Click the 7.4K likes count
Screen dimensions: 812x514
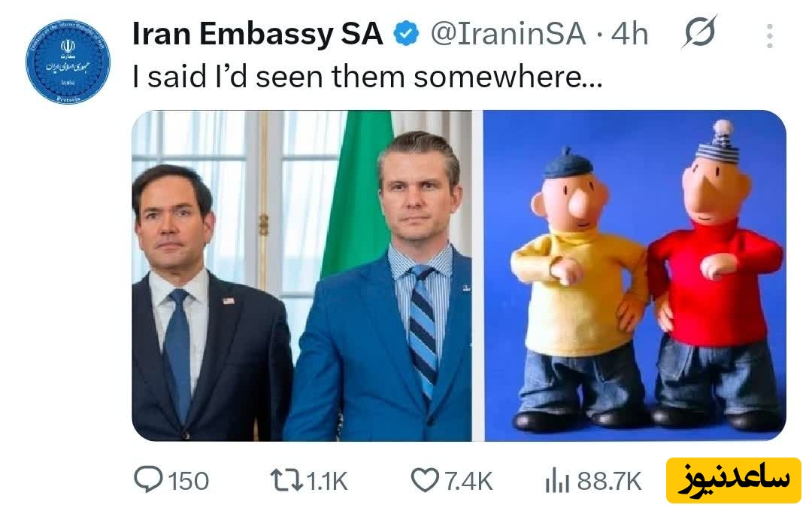pyautogui.click(x=468, y=481)
